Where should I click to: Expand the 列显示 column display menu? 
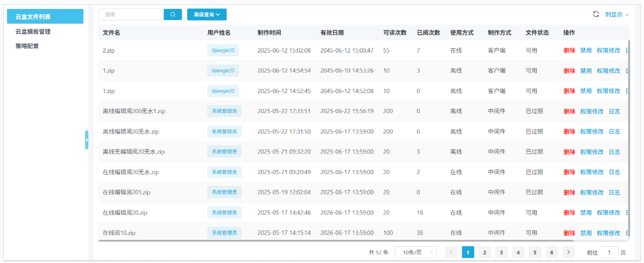click(617, 15)
